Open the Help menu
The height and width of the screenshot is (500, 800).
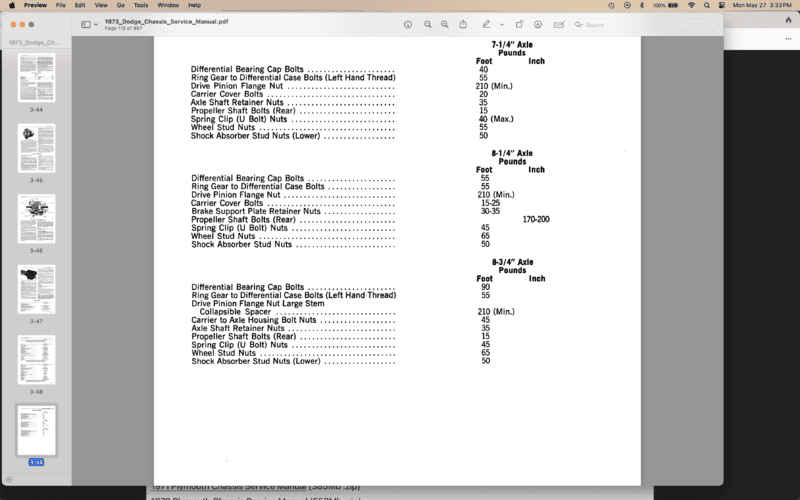[x=194, y=5]
